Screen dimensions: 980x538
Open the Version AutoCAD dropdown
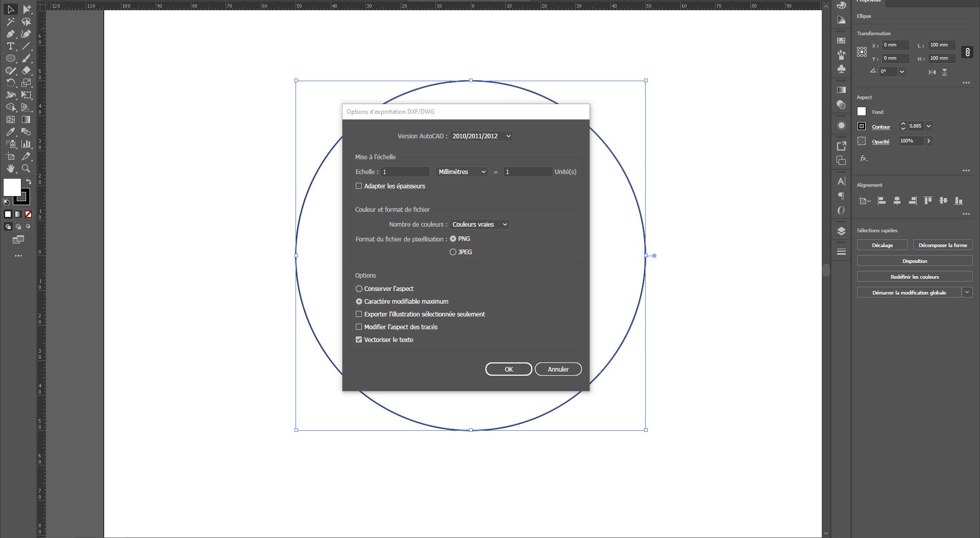pyautogui.click(x=480, y=136)
